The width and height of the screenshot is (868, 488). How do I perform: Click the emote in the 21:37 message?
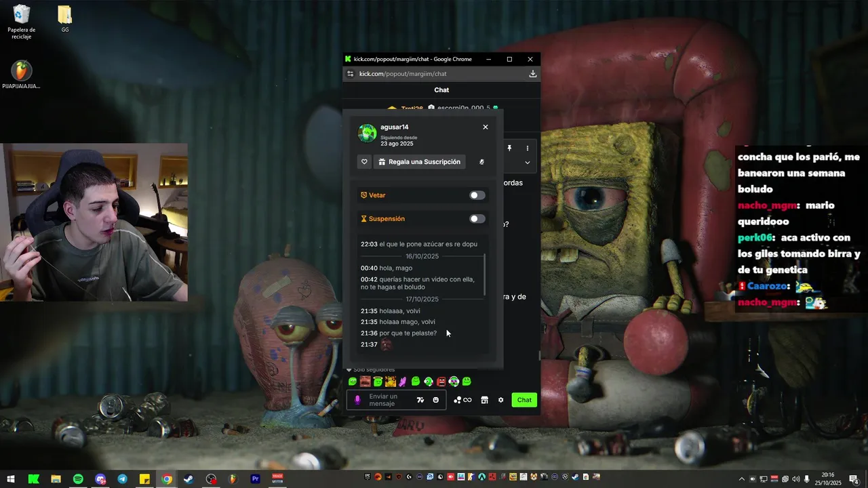click(386, 344)
